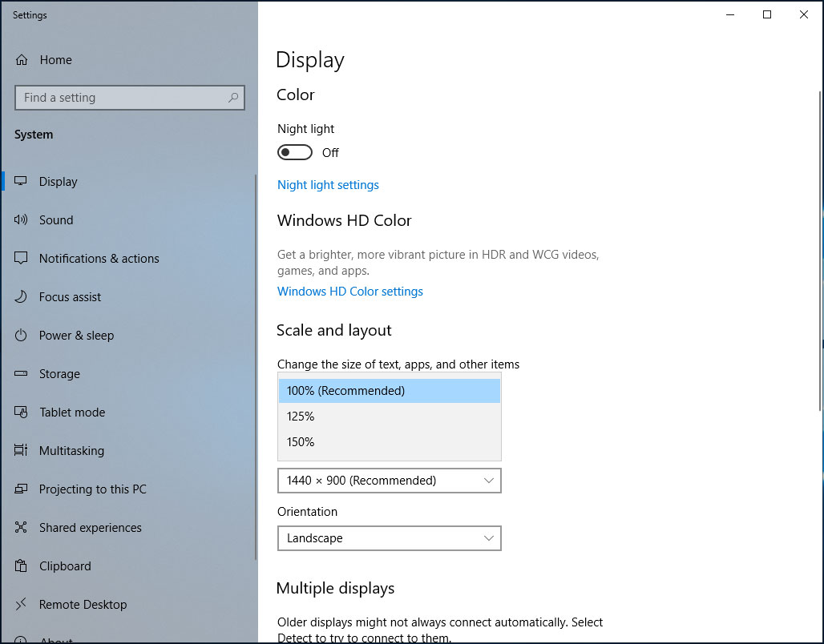
Task: Open Windows HD Color settings link
Action: 350,292
